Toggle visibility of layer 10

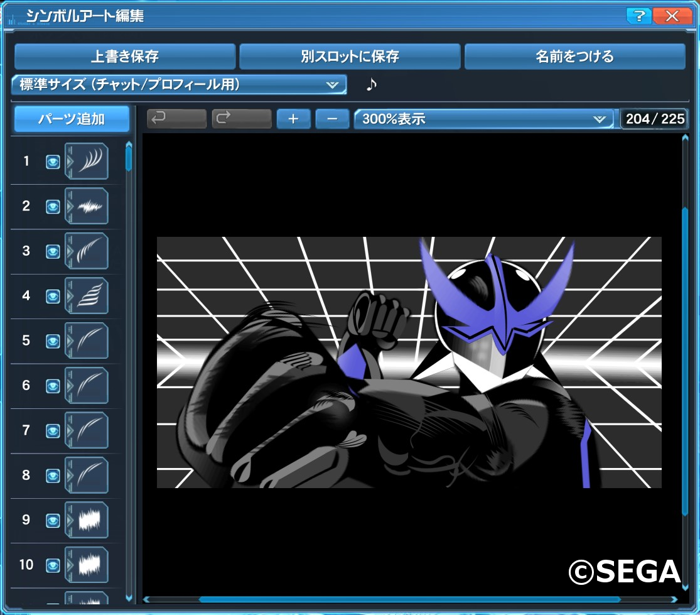point(53,565)
